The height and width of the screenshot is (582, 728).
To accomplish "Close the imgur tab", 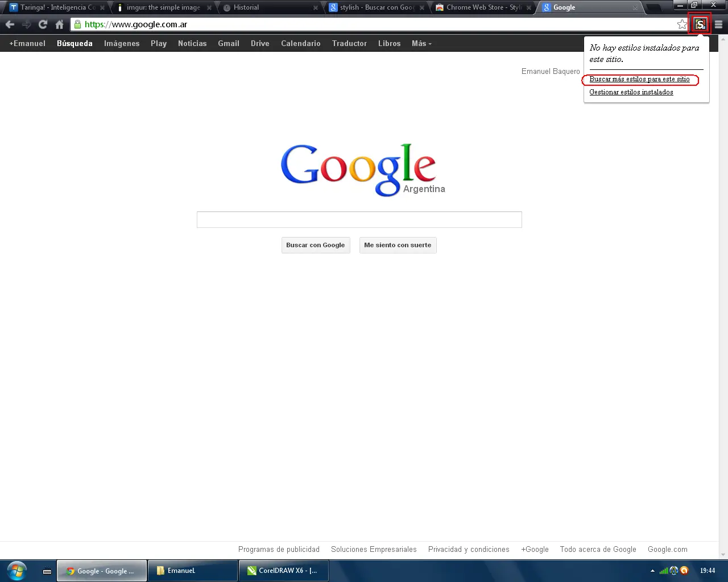I will [209, 8].
